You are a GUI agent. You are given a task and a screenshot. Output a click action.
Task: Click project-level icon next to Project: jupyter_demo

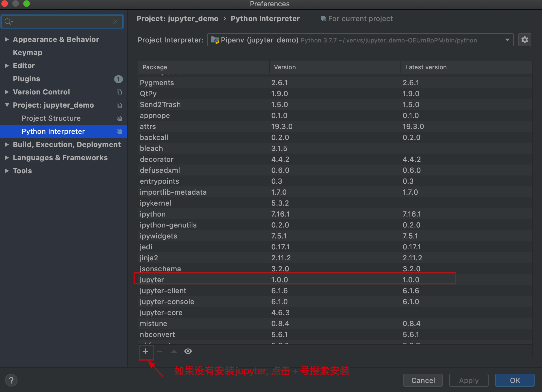119,105
